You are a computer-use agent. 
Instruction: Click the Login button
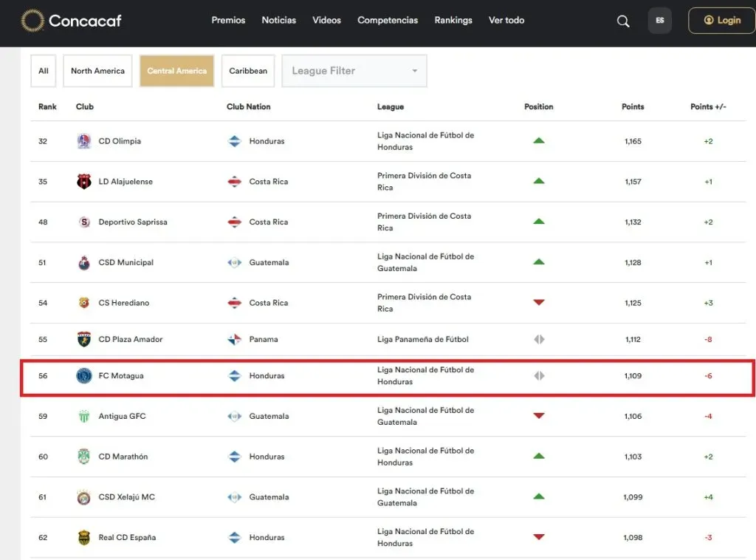(x=721, y=21)
